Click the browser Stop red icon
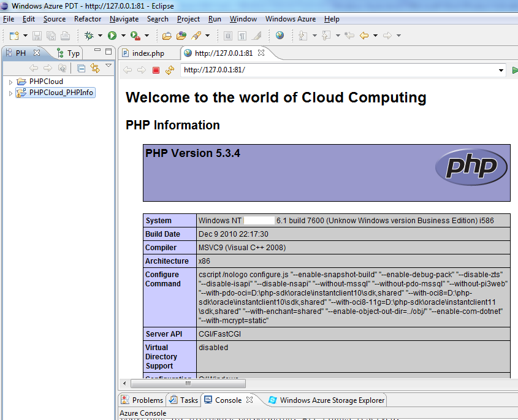518x420 pixels. [x=156, y=70]
